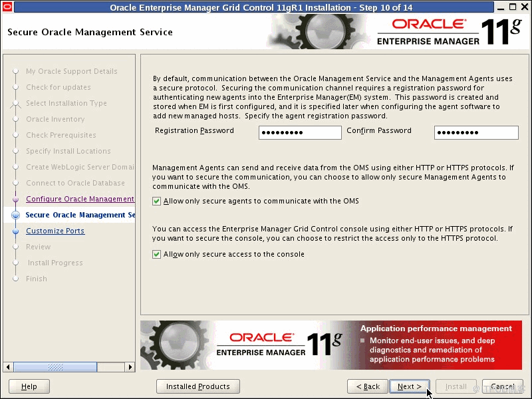The height and width of the screenshot is (399, 532).
Task: Maximize the installer window
Action: point(513,7)
